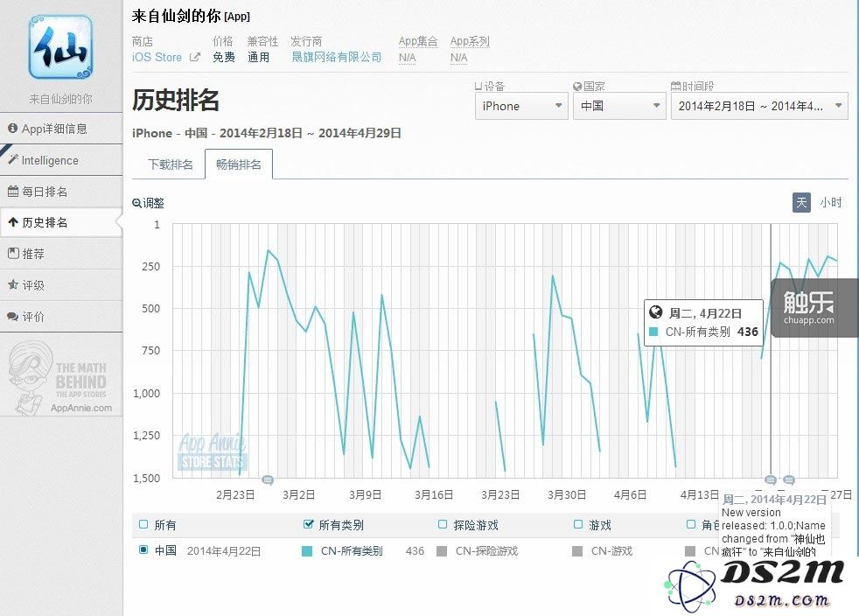Click the value 436 in legend row
859x616 pixels.
(x=415, y=550)
